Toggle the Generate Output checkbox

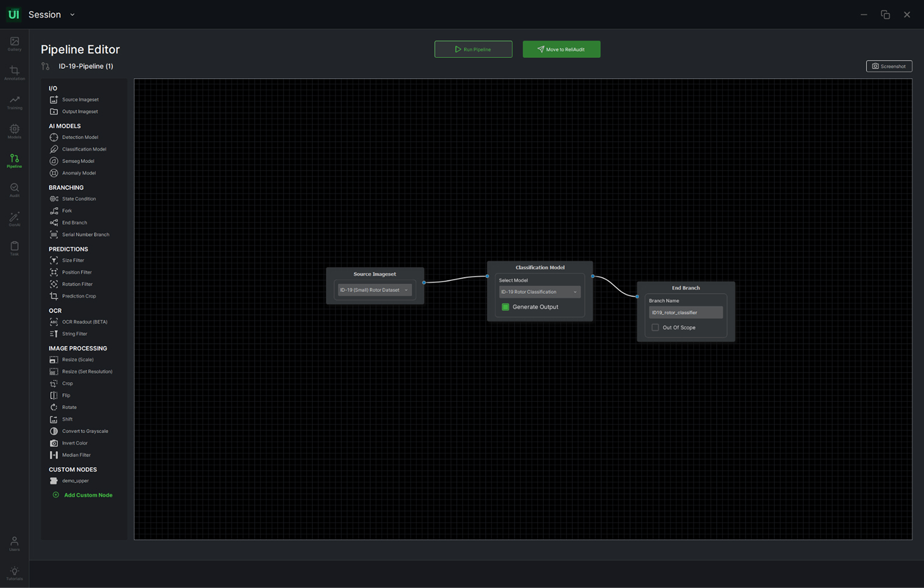tap(505, 307)
